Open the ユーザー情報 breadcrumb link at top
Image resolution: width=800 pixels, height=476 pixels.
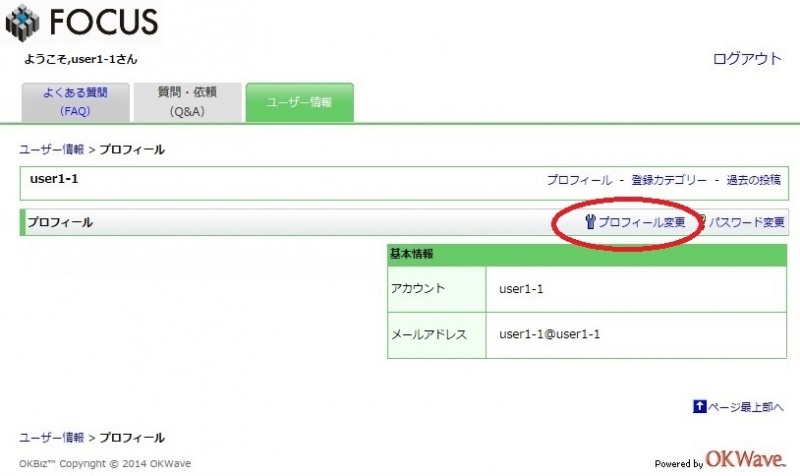pyautogui.click(x=52, y=149)
